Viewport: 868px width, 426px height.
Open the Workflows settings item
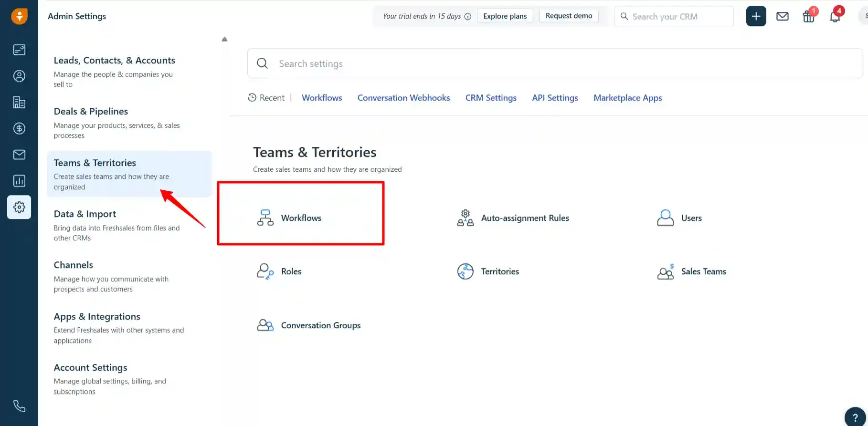[301, 218]
